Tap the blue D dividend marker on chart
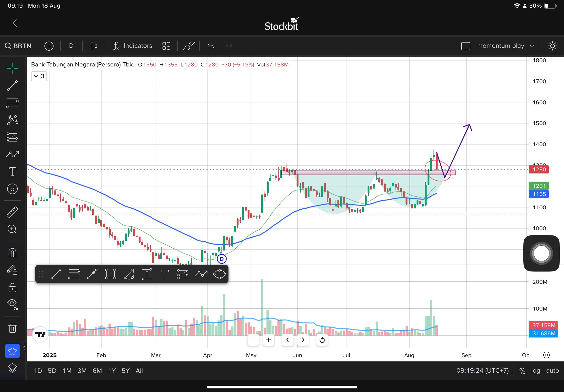564x392 pixels. [x=222, y=259]
